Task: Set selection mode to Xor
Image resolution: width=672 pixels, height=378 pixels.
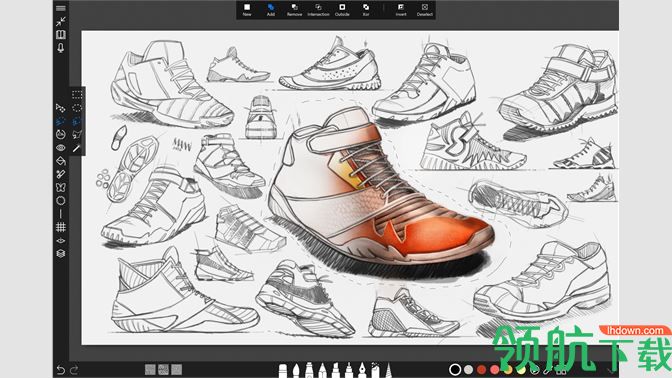Action: [x=366, y=10]
